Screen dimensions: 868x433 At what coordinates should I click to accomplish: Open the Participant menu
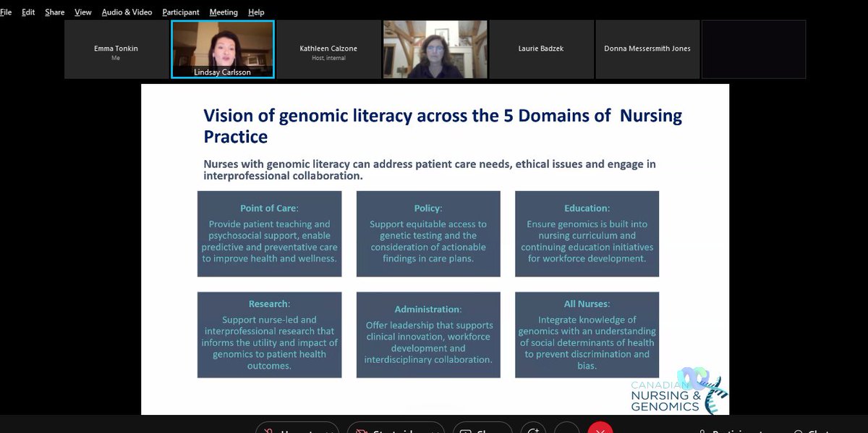point(181,12)
